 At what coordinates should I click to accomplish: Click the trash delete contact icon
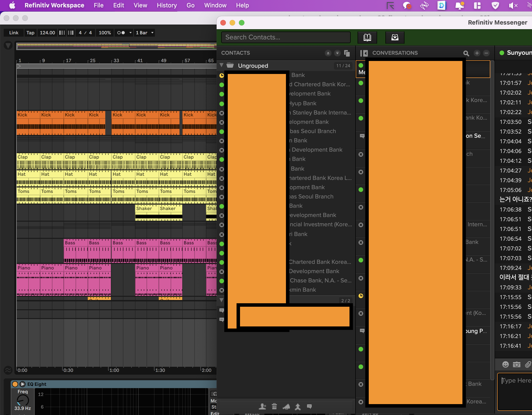tap(274, 406)
